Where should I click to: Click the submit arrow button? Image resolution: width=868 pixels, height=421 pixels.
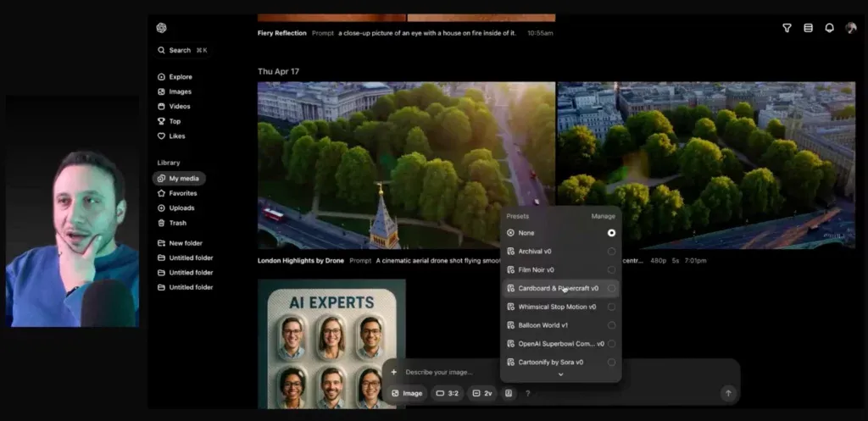(x=728, y=393)
